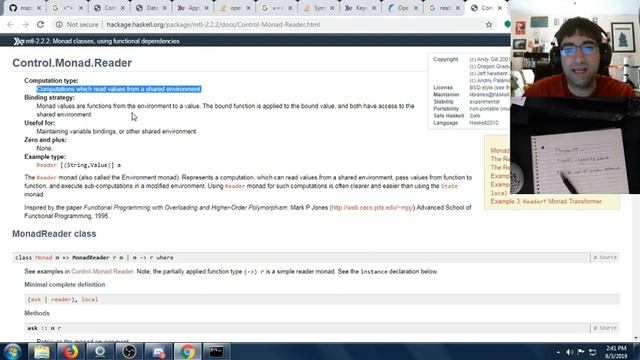Viewport: 640px width, 360px height.
Task: Open the volume control in system tray
Action: point(570,352)
